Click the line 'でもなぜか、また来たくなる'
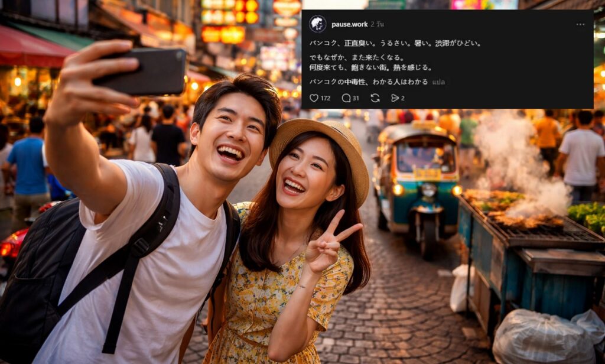Image resolution: width=605 pixels, height=364 pixels. click(357, 57)
